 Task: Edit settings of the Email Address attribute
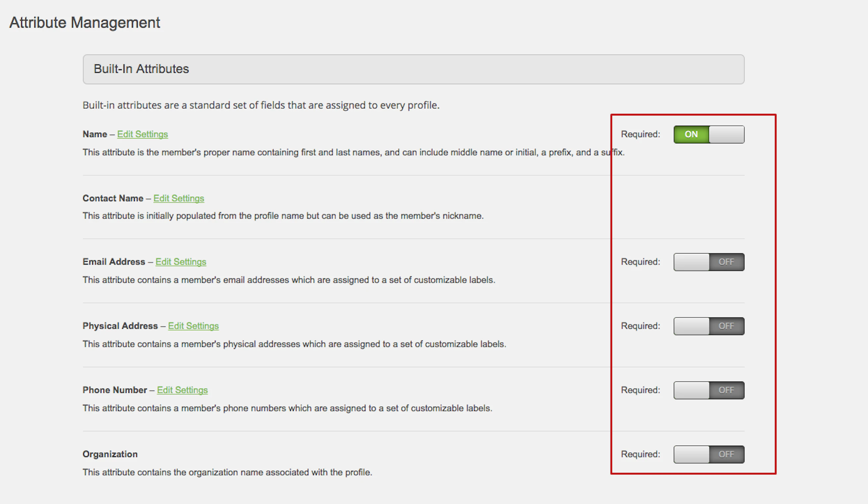pyautogui.click(x=181, y=262)
